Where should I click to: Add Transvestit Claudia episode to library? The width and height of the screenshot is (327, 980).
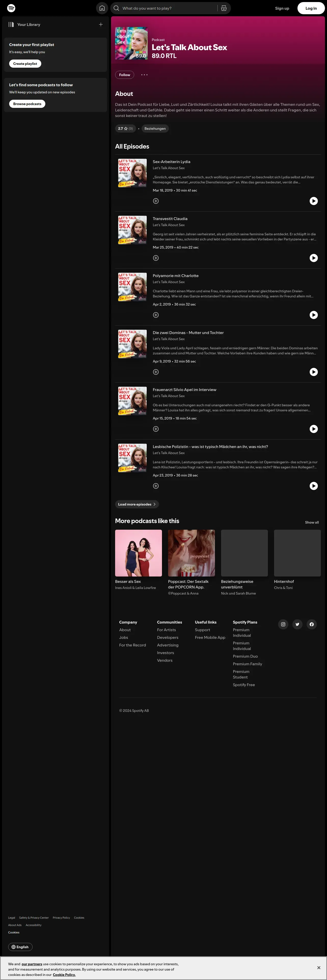[156, 258]
